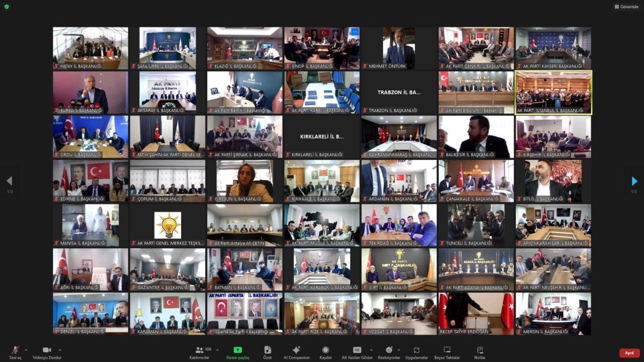Open Uygulamalar apps panel
This screenshot has width=644, height=362.
[416, 353]
